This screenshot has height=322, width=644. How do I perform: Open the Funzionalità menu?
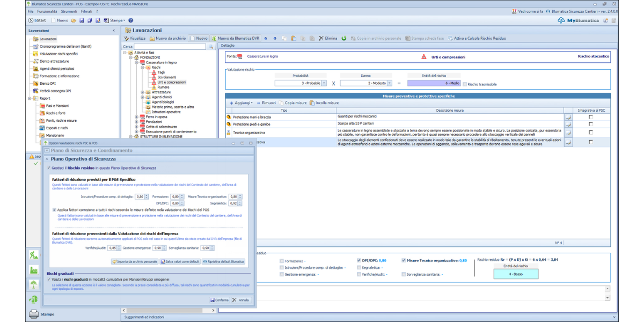pyautogui.click(x=47, y=11)
